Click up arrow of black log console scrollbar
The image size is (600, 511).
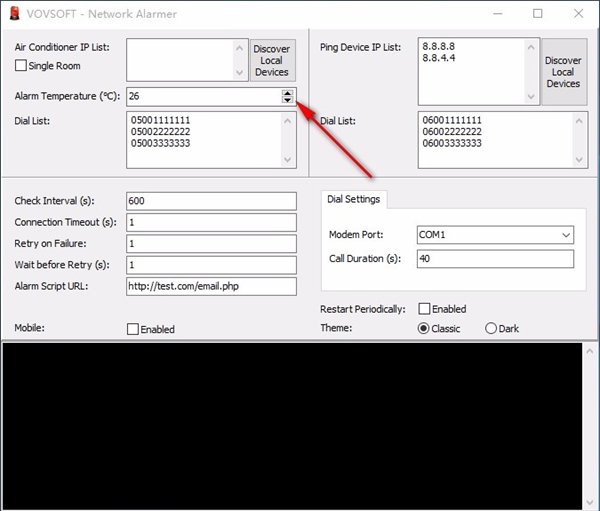tap(590, 351)
